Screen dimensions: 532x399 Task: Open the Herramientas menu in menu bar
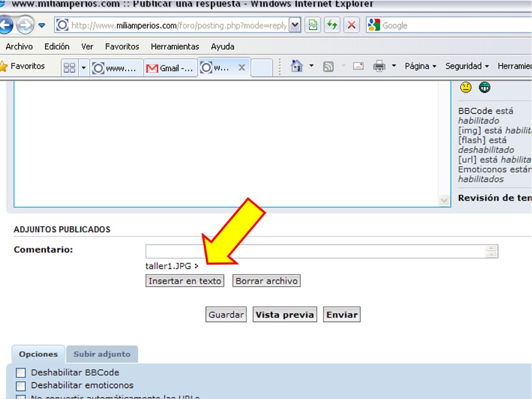pyautogui.click(x=175, y=46)
